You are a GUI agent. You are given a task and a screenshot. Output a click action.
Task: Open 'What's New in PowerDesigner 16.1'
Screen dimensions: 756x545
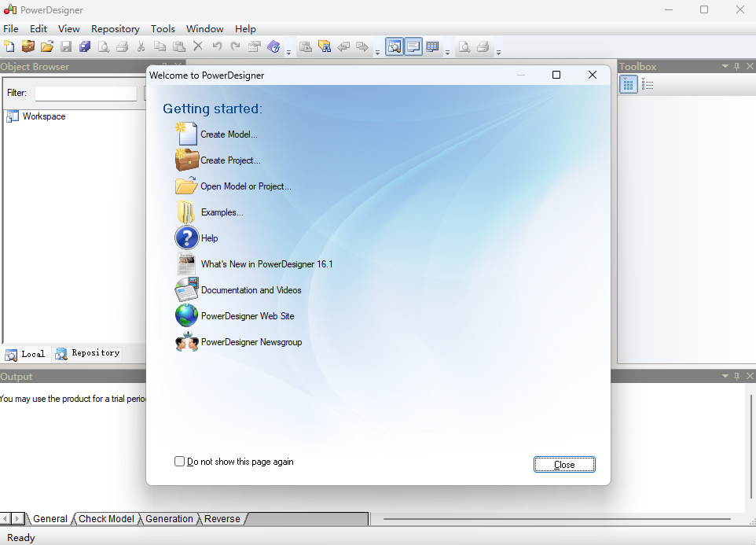(266, 264)
